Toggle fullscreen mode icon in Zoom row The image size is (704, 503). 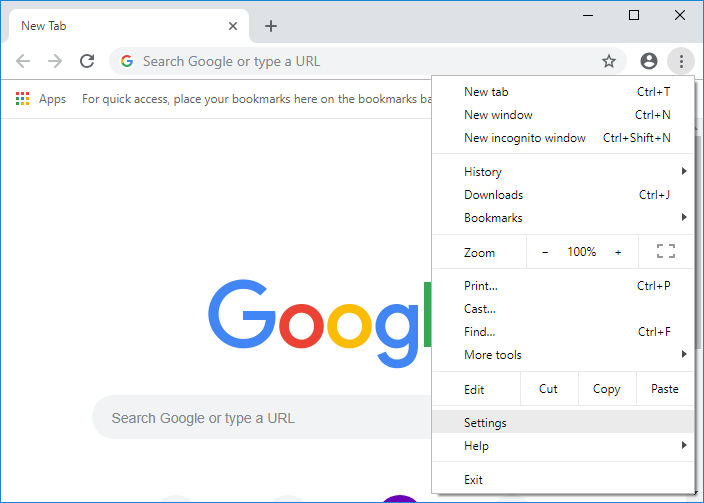pyautogui.click(x=666, y=252)
